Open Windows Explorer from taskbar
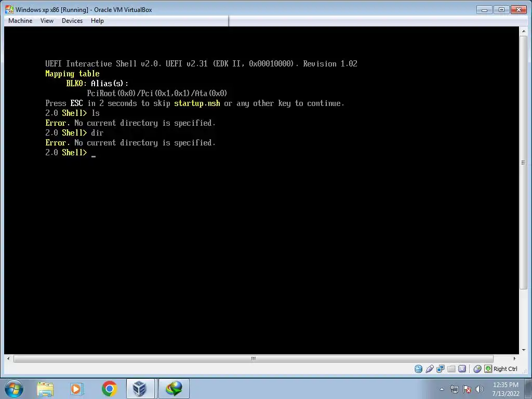Screen dimensions: 532x399 click(45, 389)
